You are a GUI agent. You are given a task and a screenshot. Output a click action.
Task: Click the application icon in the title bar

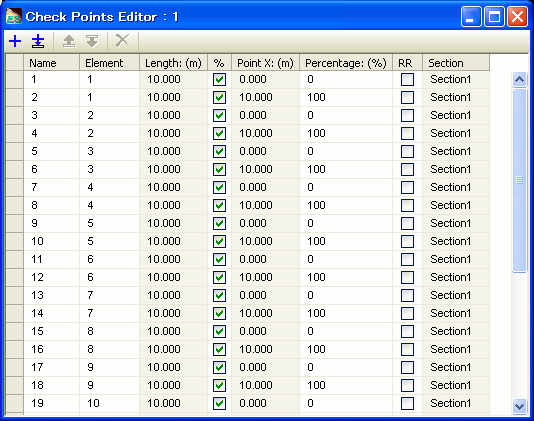pos(14,16)
